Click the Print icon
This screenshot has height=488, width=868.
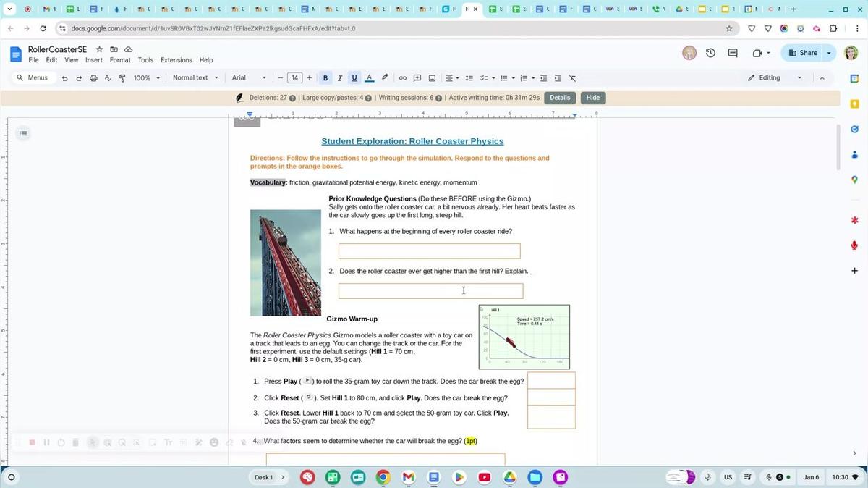(93, 78)
